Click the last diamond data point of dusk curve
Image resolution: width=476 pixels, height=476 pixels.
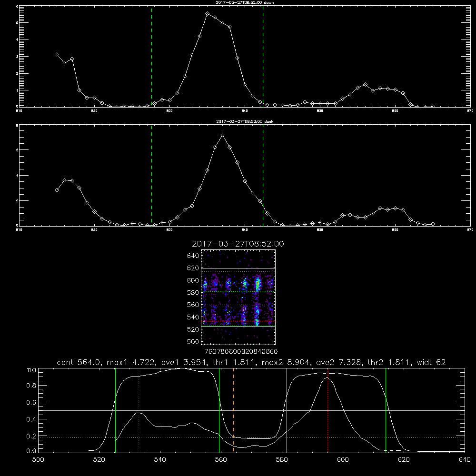pyautogui.click(x=433, y=224)
